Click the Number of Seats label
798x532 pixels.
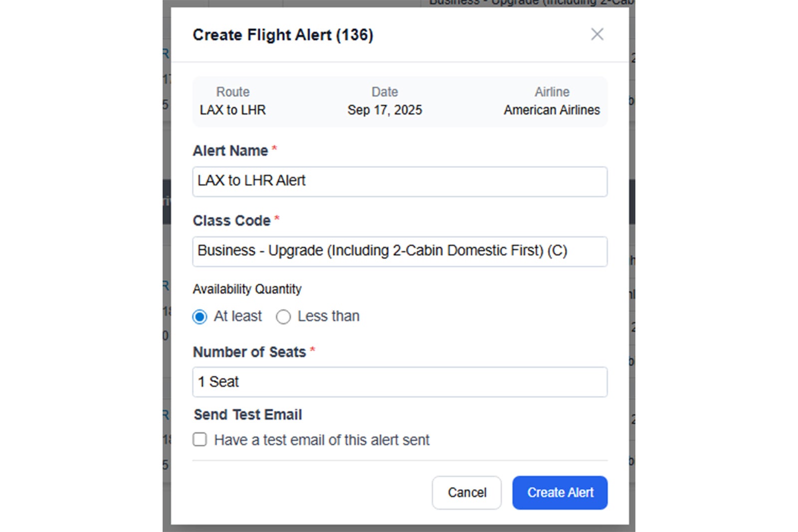tap(249, 352)
